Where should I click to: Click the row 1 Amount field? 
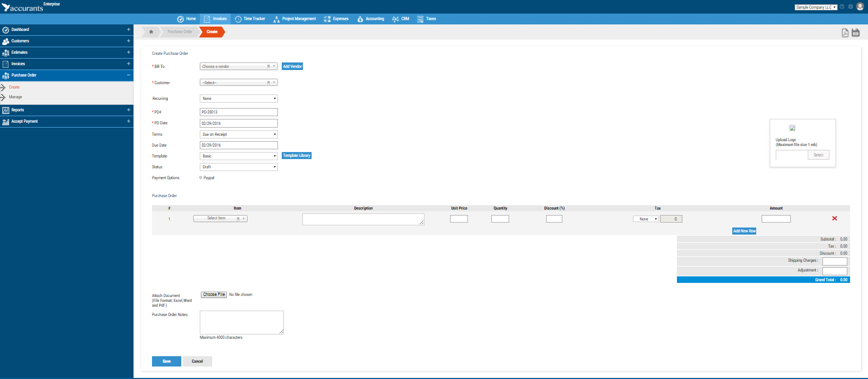(776, 219)
